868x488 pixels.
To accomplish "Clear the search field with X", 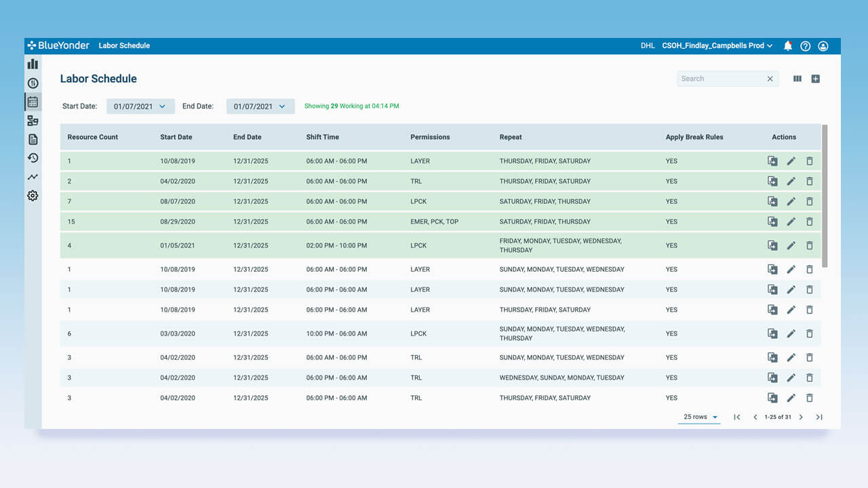I will (770, 79).
